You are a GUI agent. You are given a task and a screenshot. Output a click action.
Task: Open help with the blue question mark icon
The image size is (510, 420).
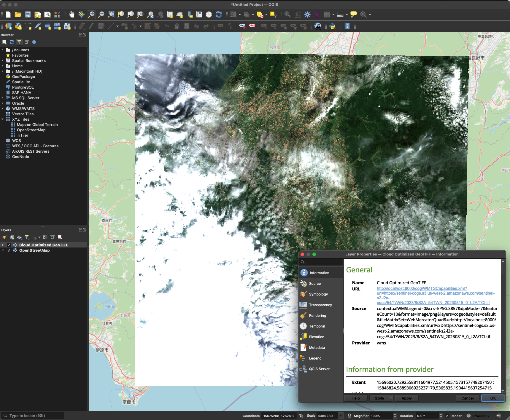click(347, 26)
